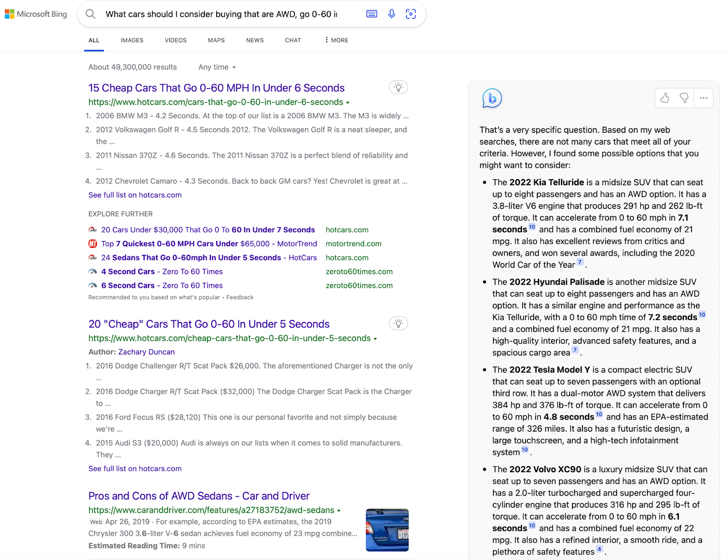728x560 pixels.
Task: Click citation 7 after spacious cargo area
Action: (x=575, y=350)
